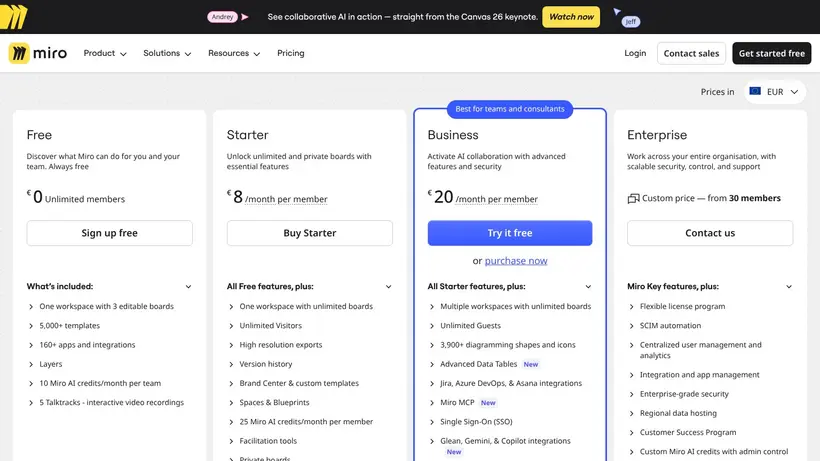Expand One workspace with 3 editable boards
Viewport: 820px width, 461px height.
[101, 306]
